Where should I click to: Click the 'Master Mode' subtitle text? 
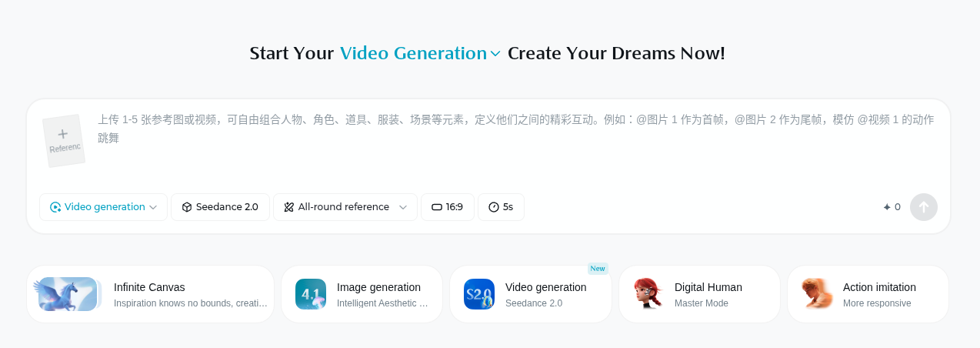(x=702, y=303)
